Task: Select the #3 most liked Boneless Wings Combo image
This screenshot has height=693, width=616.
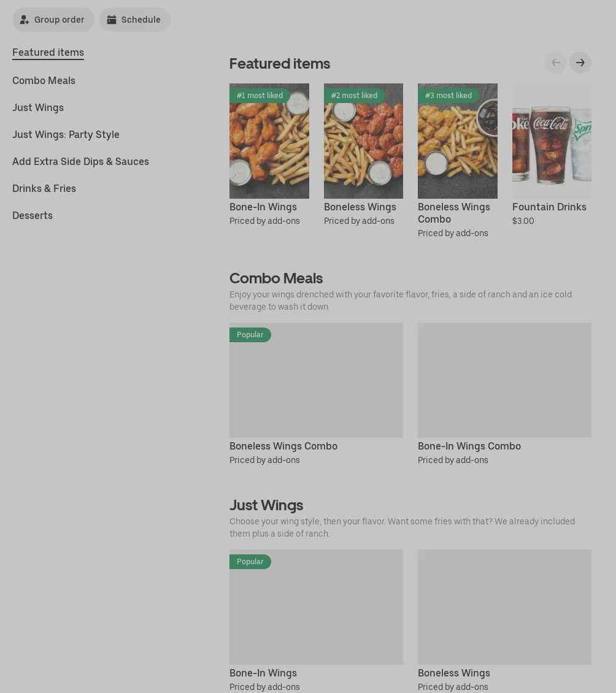Action: coord(458,141)
